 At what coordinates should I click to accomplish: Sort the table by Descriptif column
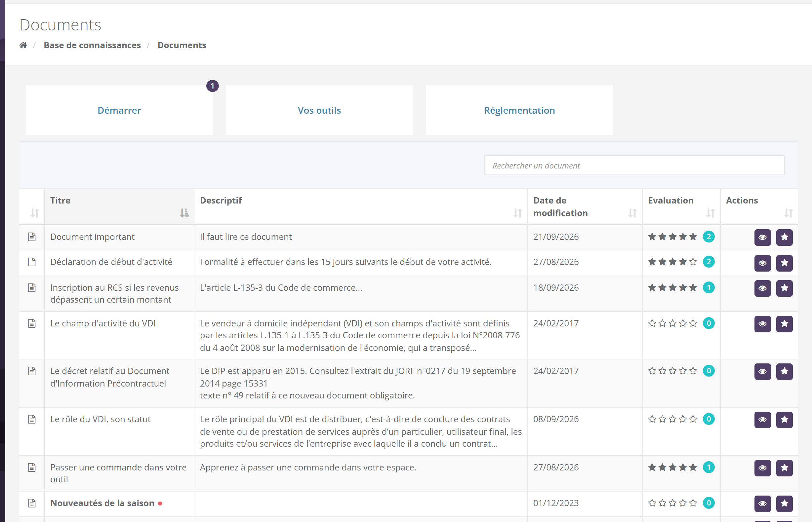tap(361, 206)
